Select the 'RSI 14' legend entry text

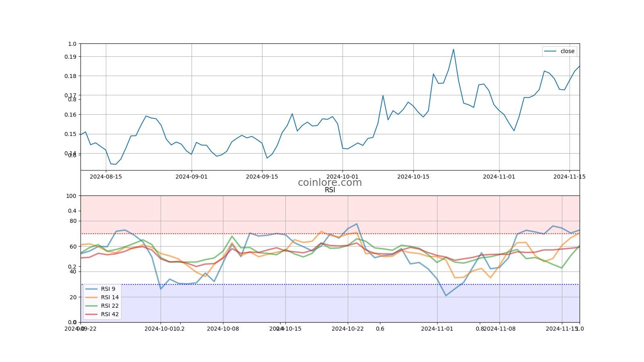pos(109,297)
